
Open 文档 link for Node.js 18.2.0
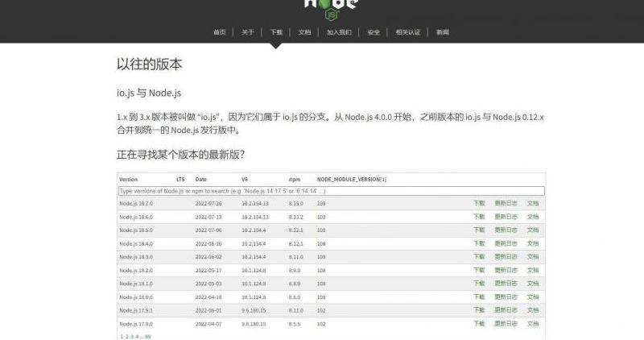(x=533, y=270)
